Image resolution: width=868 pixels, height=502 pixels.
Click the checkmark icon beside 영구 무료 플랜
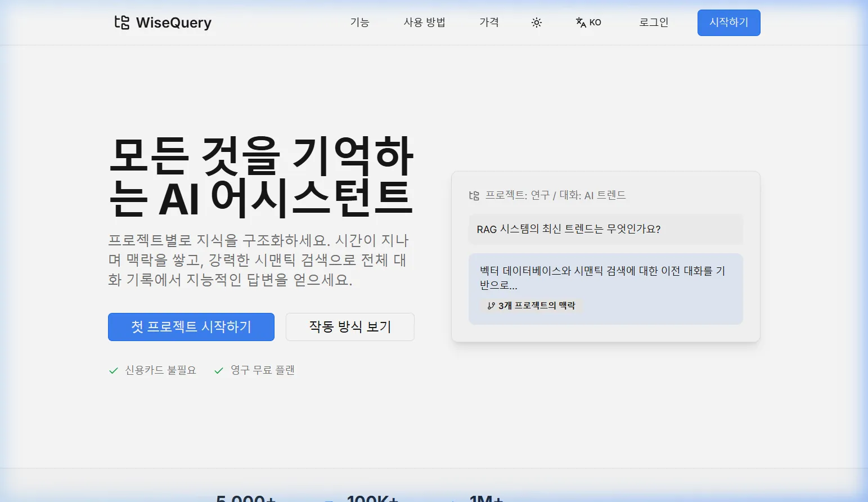pos(219,370)
